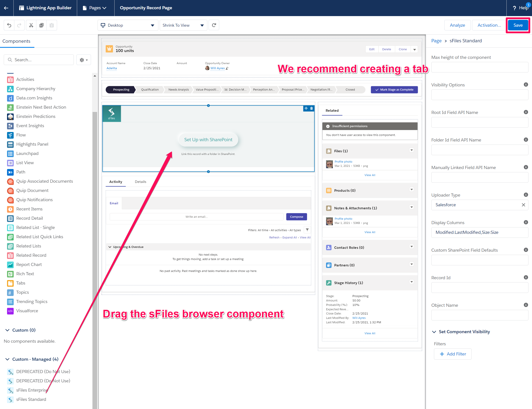Click the Tabs component icon
This screenshot has height=409, width=532.
[10, 283]
